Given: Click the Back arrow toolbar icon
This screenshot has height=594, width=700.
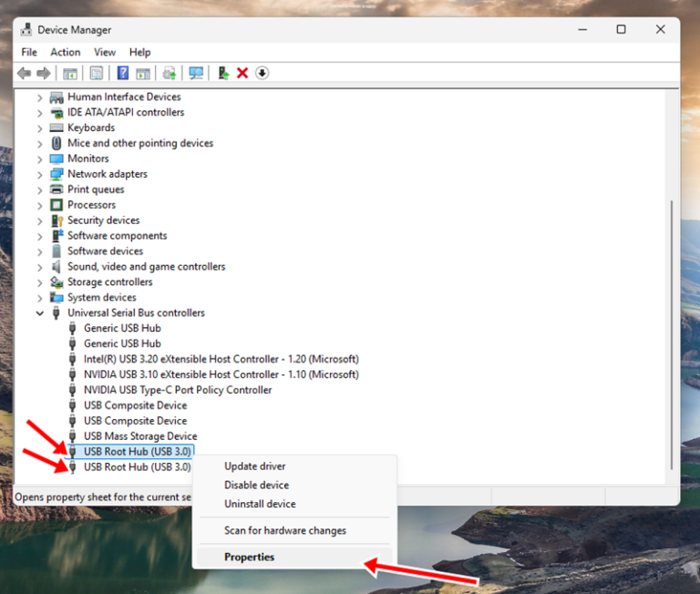Looking at the screenshot, I should 24,73.
